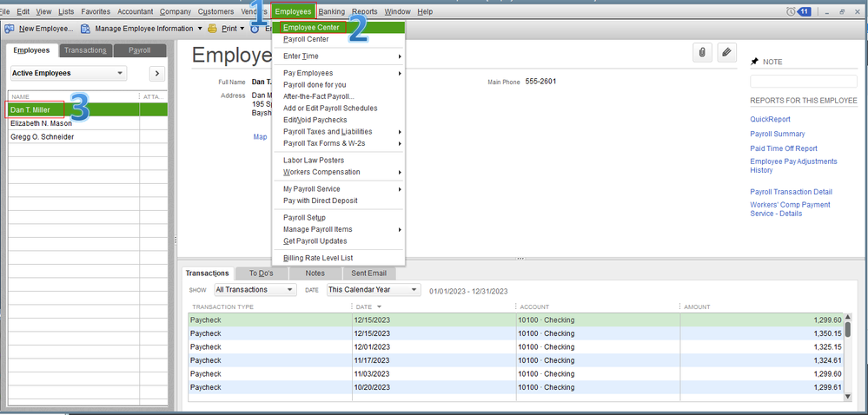This screenshot has width=868, height=415.
Task: Expand the Pay Employees submenu
Action: coord(399,73)
